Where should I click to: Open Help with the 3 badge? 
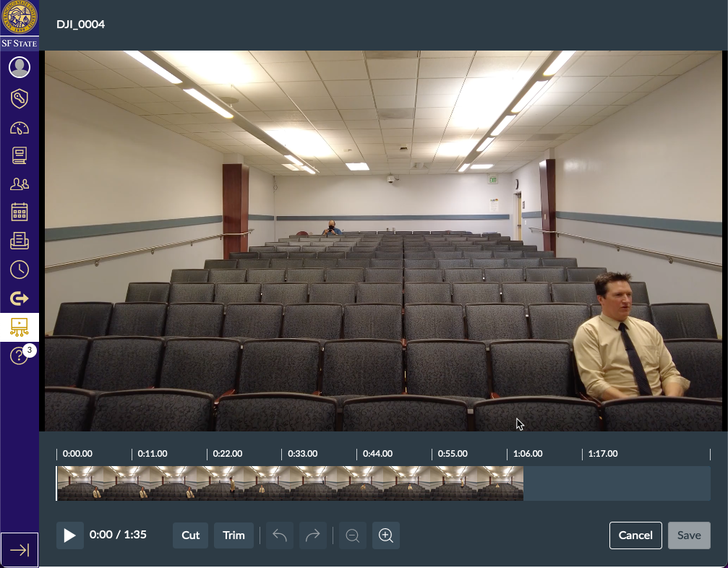coord(20,356)
